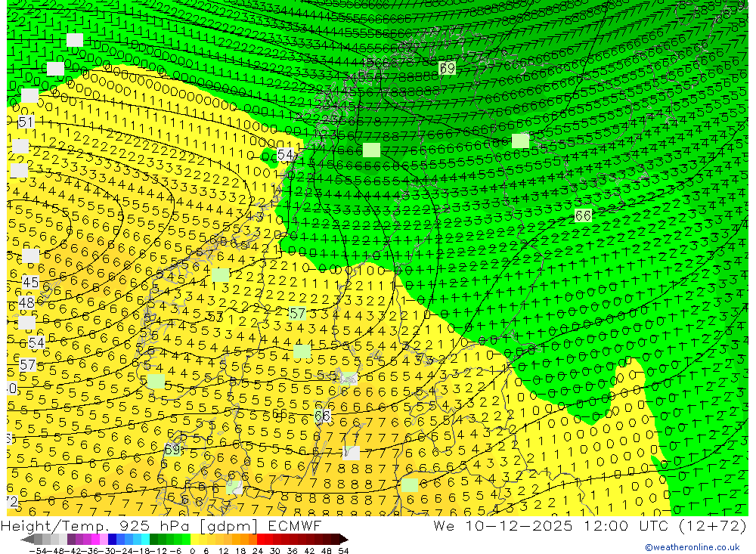Click the -54 legend value
Screen dimensions: 756x554
38,551
